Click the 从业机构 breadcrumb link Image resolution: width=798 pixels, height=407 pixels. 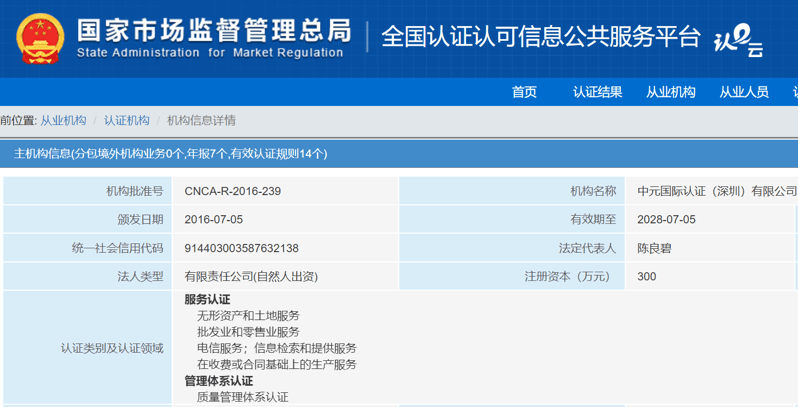(x=63, y=120)
